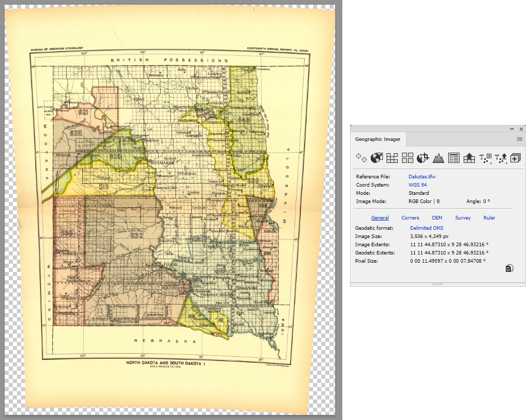Viewport: 532px width, 420px height.
Task: Open the Delimited DMS geodetic format option
Action: tap(427, 228)
